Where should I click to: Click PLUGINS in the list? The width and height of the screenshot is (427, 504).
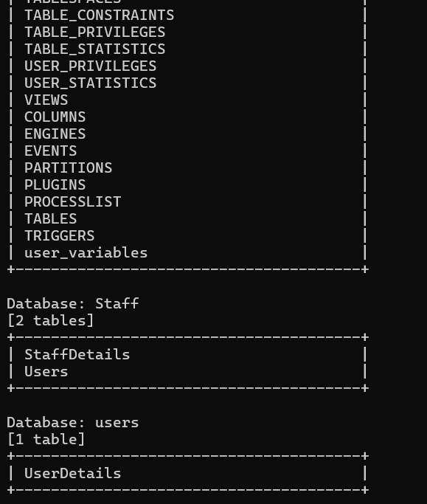point(55,185)
